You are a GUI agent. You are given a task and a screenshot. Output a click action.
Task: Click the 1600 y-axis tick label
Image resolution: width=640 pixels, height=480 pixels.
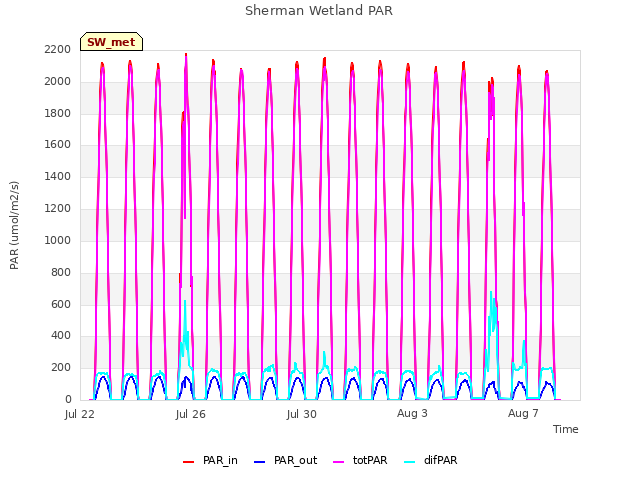click(x=58, y=144)
